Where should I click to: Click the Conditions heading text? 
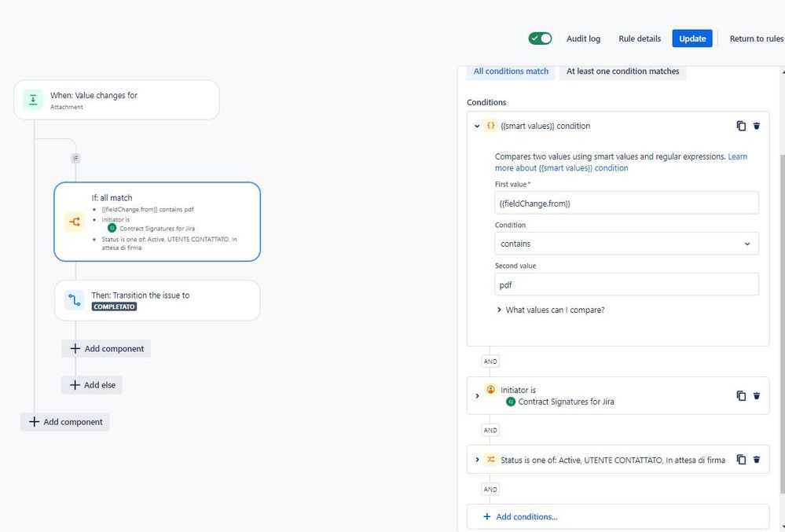coord(486,102)
